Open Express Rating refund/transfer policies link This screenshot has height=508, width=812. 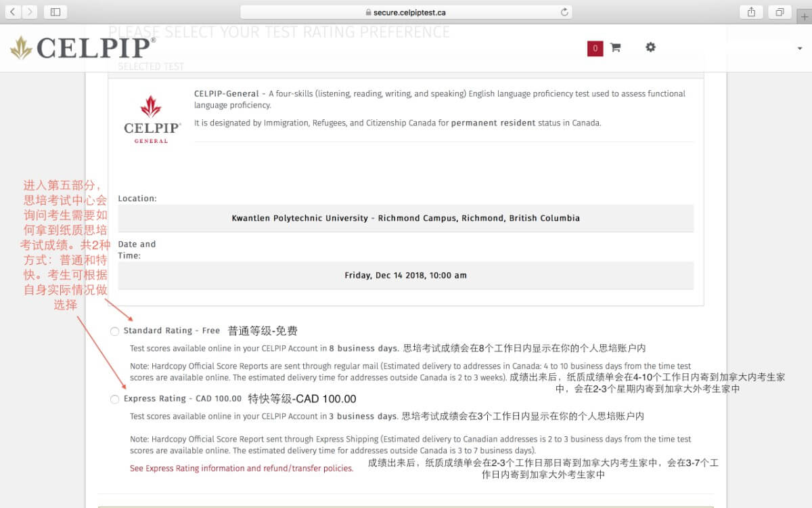pyautogui.click(x=242, y=468)
